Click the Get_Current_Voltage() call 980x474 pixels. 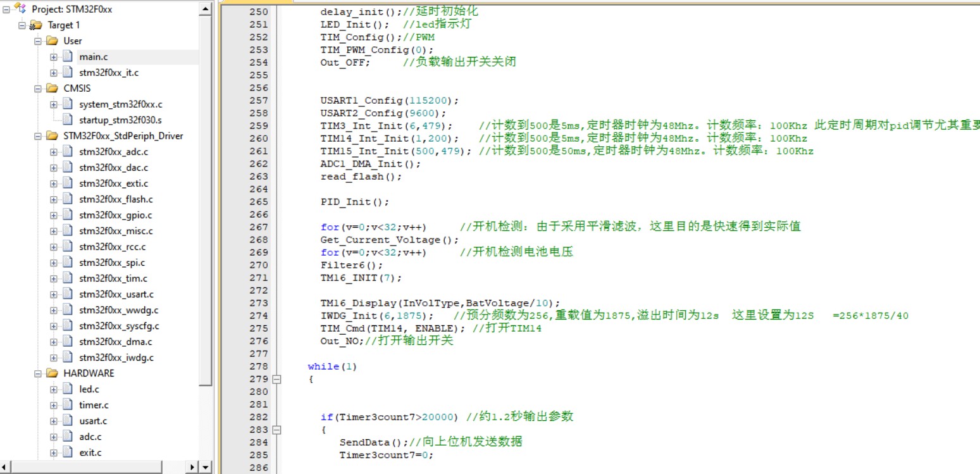[x=390, y=240]
